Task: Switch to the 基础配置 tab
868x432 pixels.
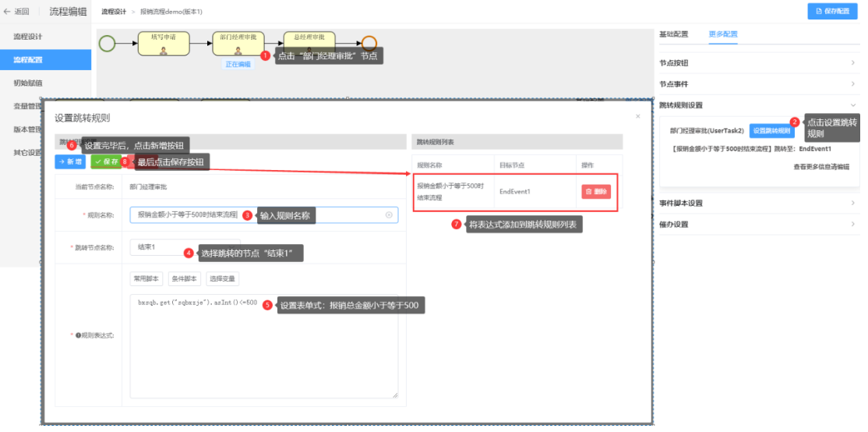Action: coord(673,34)
